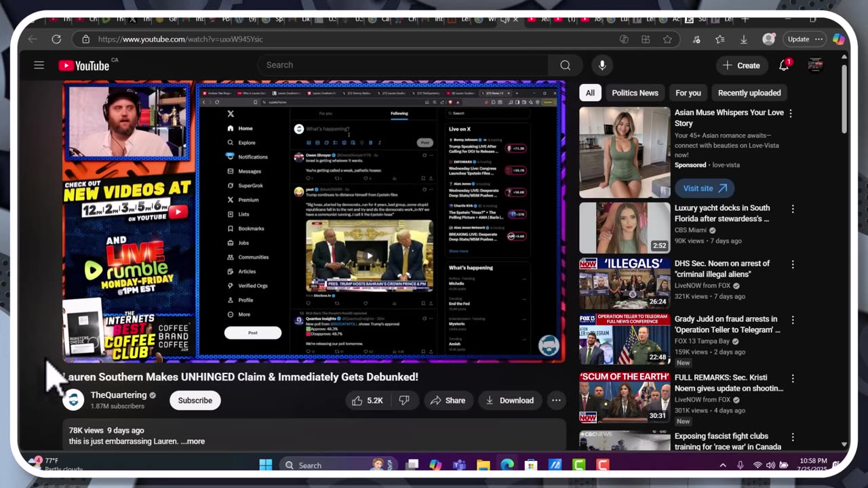
Task: Select the For you filter chip
Action: [x=688, y=93]
